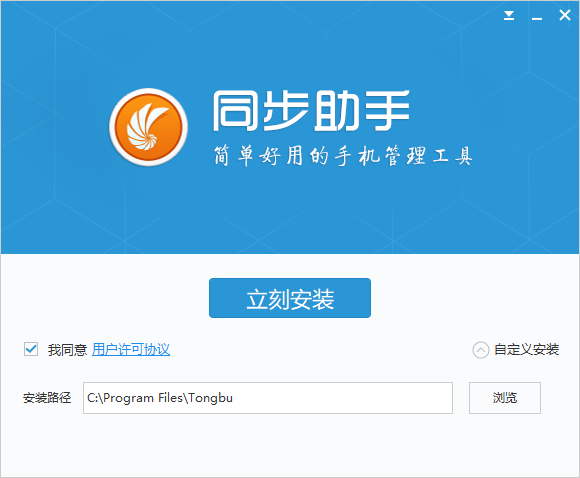Image resolution: width=580 pixels, height=478 pixels.
Task: Click the circled chevron beside 自定义安装
Action: pos(480,350)
